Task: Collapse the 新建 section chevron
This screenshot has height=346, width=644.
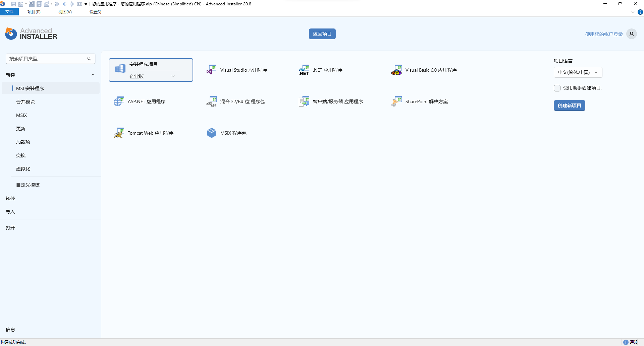Action: [93, 75]
